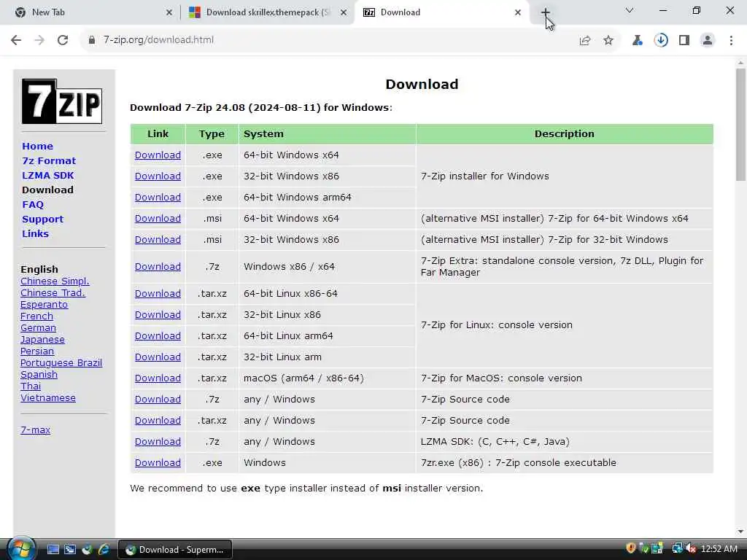This screenshot has height=560, width=747.
Task: Click the browser forward arrow
Action: tap(39, 40)
